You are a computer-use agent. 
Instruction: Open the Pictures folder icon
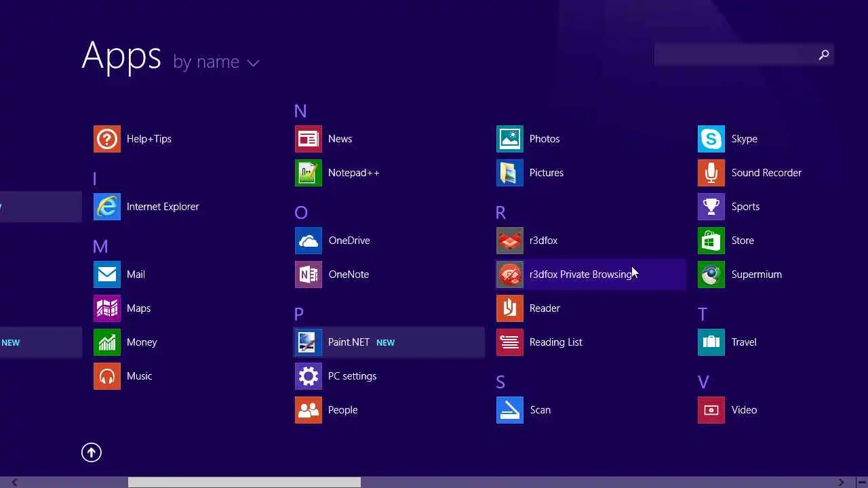[x=510, y=173]
